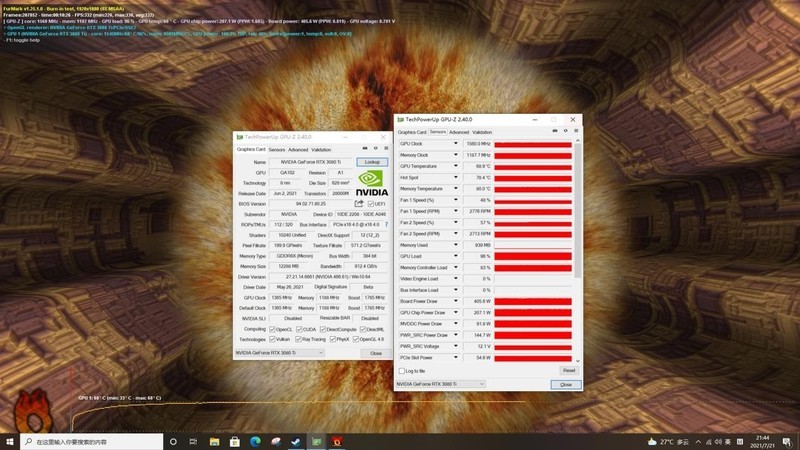Toggle the CUDA checkbox
The height and width of the screenshot is (450, 800).
(x=299, y=330)
